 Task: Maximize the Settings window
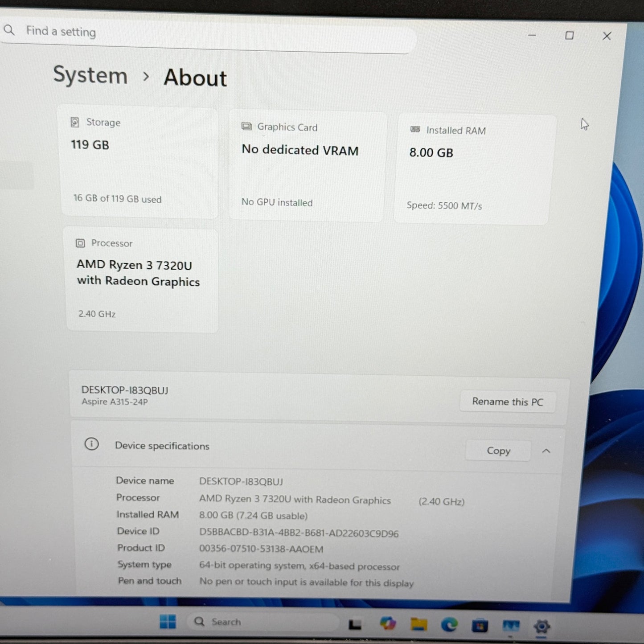coord(569,36)
